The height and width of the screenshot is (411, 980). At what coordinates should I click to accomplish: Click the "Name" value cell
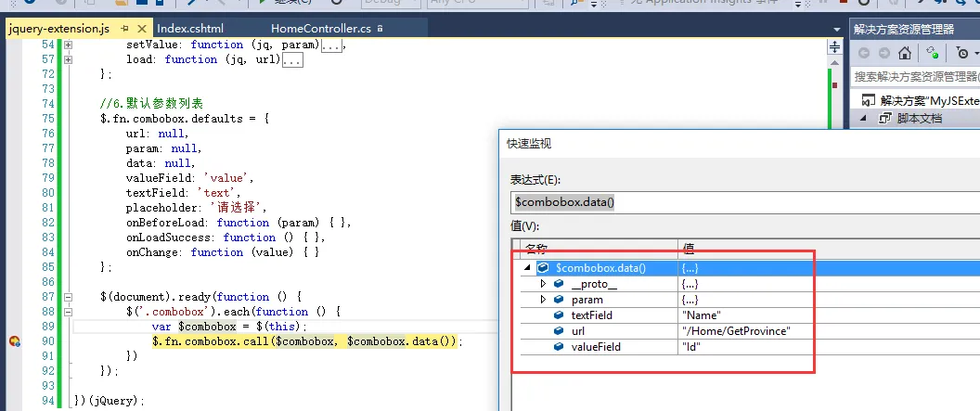pyautogui.click(x=702, y=315)
